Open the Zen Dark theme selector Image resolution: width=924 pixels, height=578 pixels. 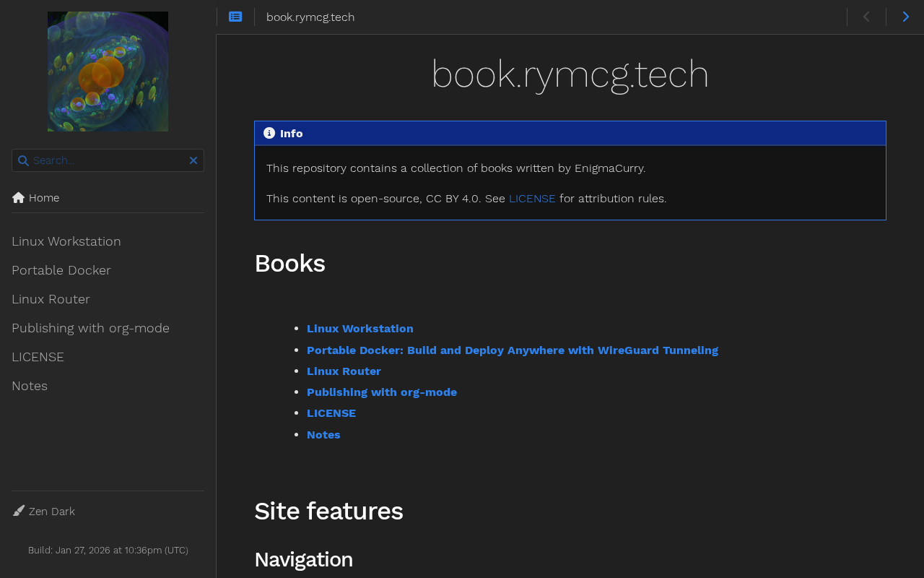(x=52, y=512)
